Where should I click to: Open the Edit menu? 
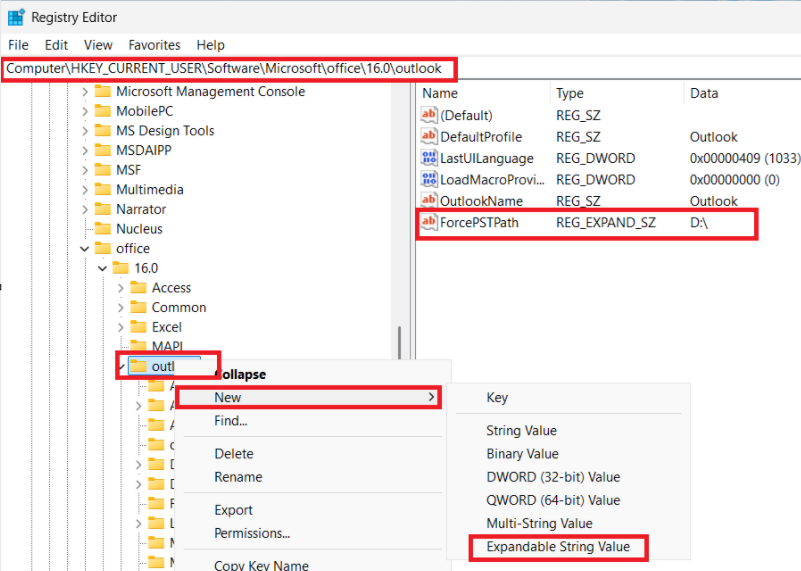(56, 45)
